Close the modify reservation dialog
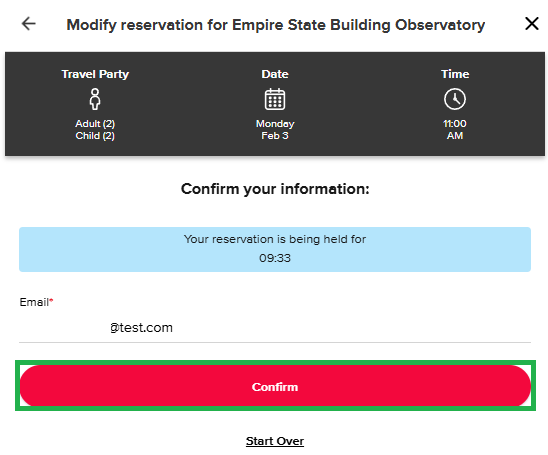This screenshot has width=548, height=455. 532,24
